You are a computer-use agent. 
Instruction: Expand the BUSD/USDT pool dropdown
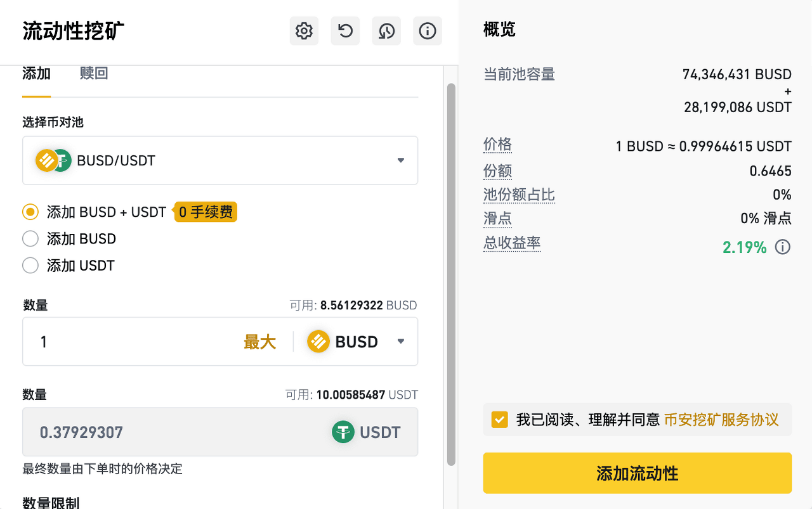[220, 160]
